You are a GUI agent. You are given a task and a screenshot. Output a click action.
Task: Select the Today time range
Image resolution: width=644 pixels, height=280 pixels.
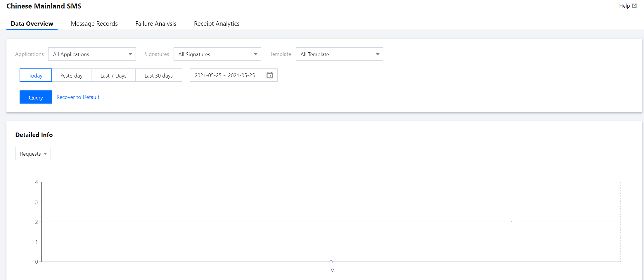[36, 75]
